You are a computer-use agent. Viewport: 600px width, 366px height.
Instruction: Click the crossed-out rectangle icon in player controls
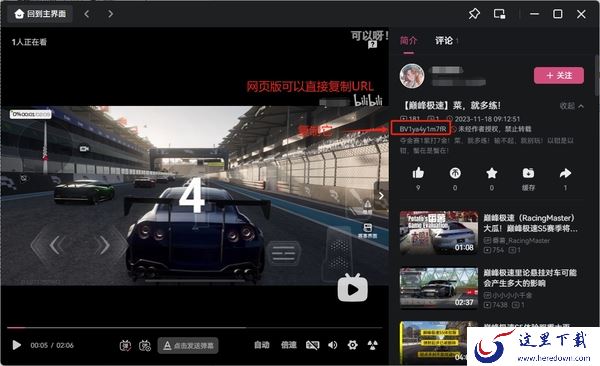point(312,345)
